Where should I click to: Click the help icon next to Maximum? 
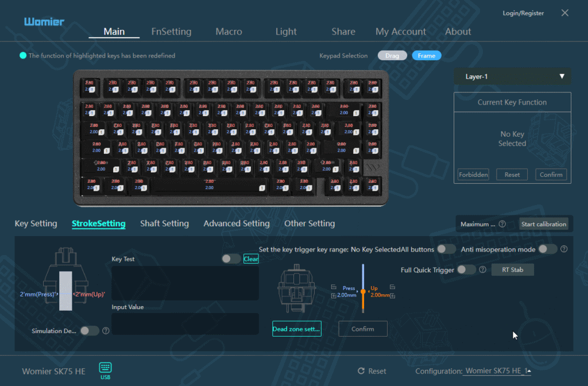[x=502, y=224]
